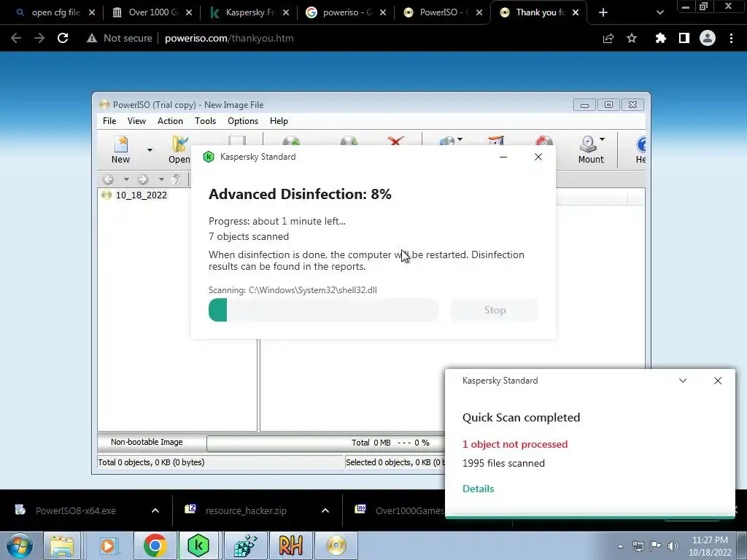
Task: Open Chrome three-dot menu
Action: (731, 38)
